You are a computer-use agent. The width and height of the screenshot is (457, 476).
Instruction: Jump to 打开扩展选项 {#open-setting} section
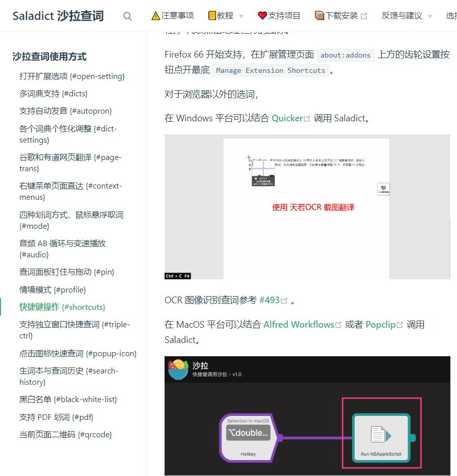click(x=72, y=76)
